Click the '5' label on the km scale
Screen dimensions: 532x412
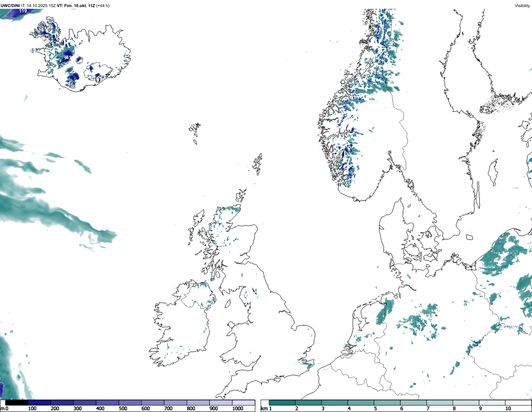pyautogui.click(x=375, y=409)
